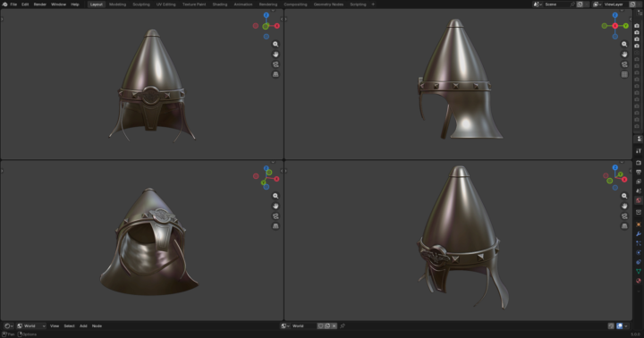644x338 pixels.
Task: Toggle camera view in top-left viewport
Action: (275, 64)
